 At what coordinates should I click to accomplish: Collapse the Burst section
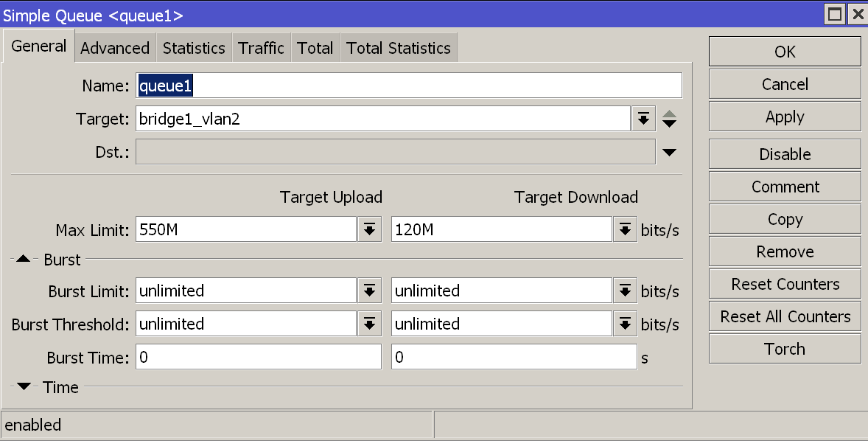[24, 259]
